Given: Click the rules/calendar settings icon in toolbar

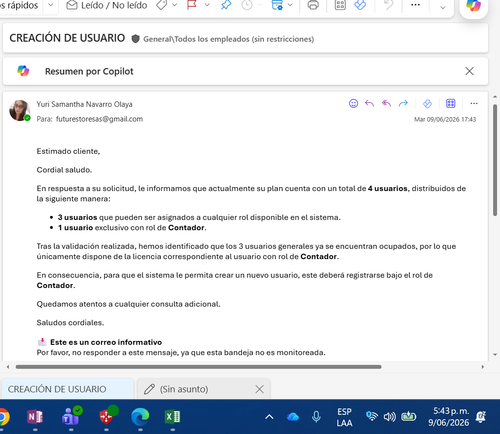Looking at the screenshot, I should [277, 5].
